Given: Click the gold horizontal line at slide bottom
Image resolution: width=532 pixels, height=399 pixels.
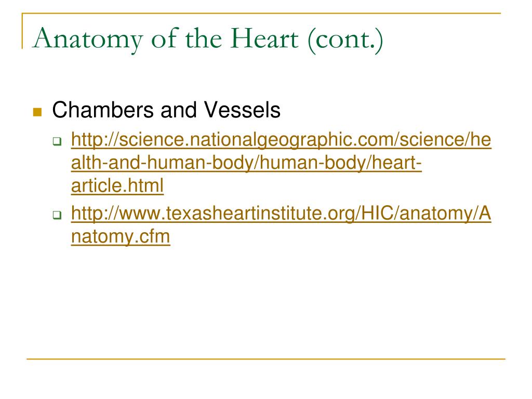Looking at the screenshot, I should (266, 358).
